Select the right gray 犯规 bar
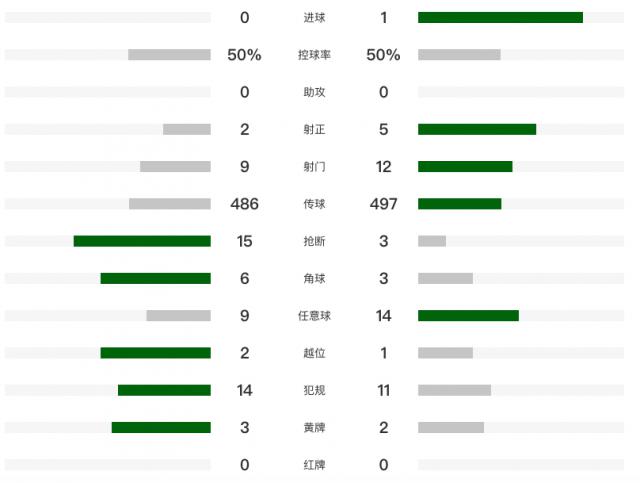The width and height of the screenshot is (640, 483). tap(454, 390)
